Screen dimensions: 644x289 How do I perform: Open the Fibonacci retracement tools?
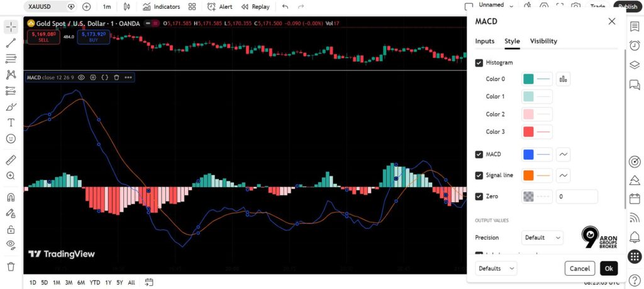pos(11,59)
